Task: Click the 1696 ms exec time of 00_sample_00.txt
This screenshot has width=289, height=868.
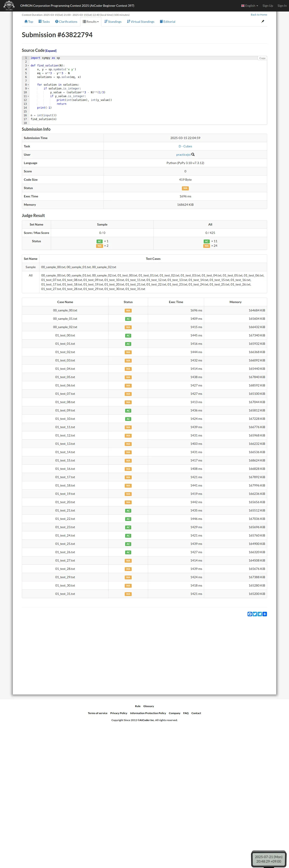Action: tap(196, 310)
